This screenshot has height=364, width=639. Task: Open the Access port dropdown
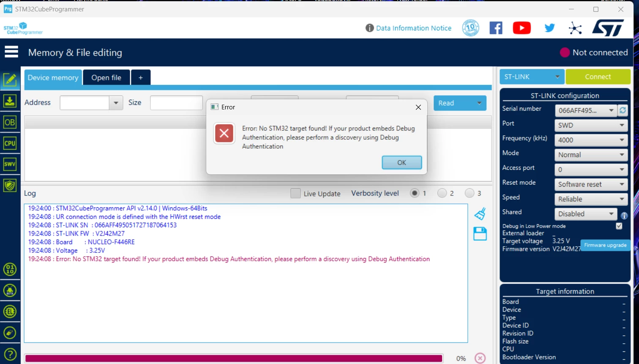[x=591, y=170]
